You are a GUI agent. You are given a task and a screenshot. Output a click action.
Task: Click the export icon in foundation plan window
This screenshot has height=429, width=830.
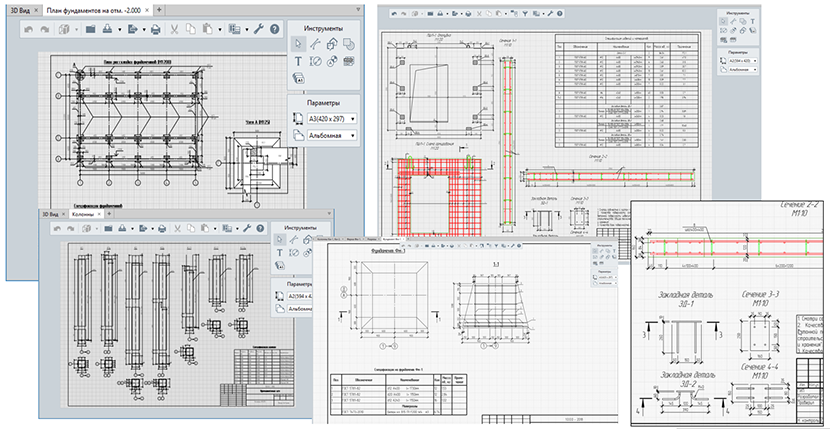(x=132, y=29)
